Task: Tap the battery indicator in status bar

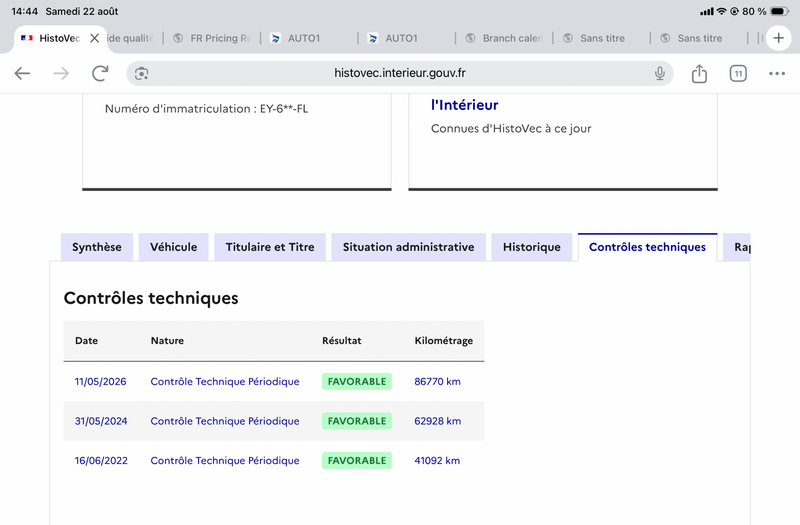Action: [x=780, y=11]
